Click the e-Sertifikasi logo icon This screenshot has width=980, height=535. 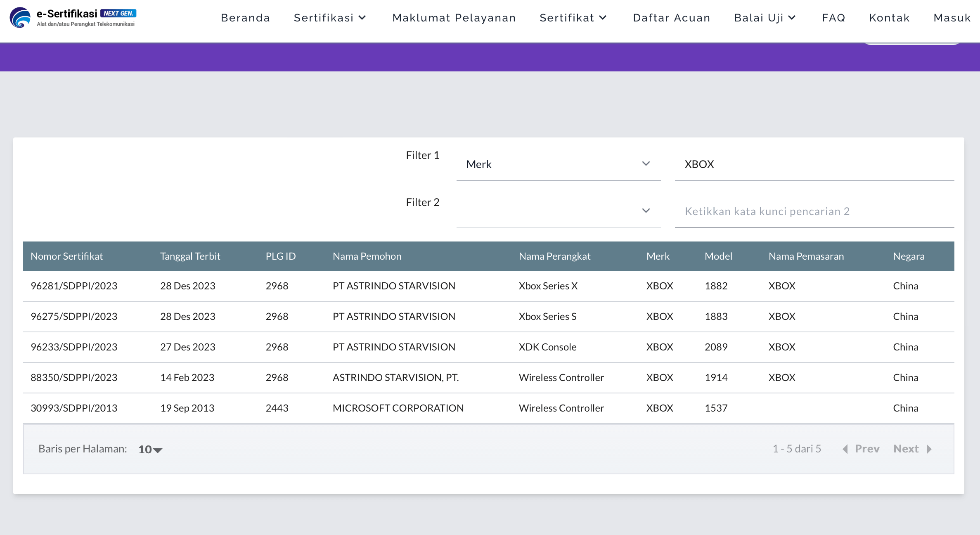click(20, 18)
